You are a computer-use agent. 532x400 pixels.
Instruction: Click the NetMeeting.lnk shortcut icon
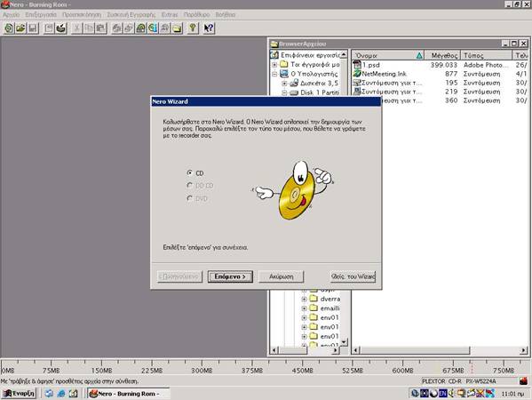(x=356, y=74)
